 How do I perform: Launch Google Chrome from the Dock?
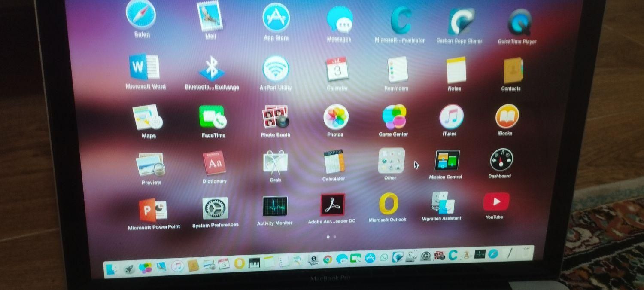point(328,259)
